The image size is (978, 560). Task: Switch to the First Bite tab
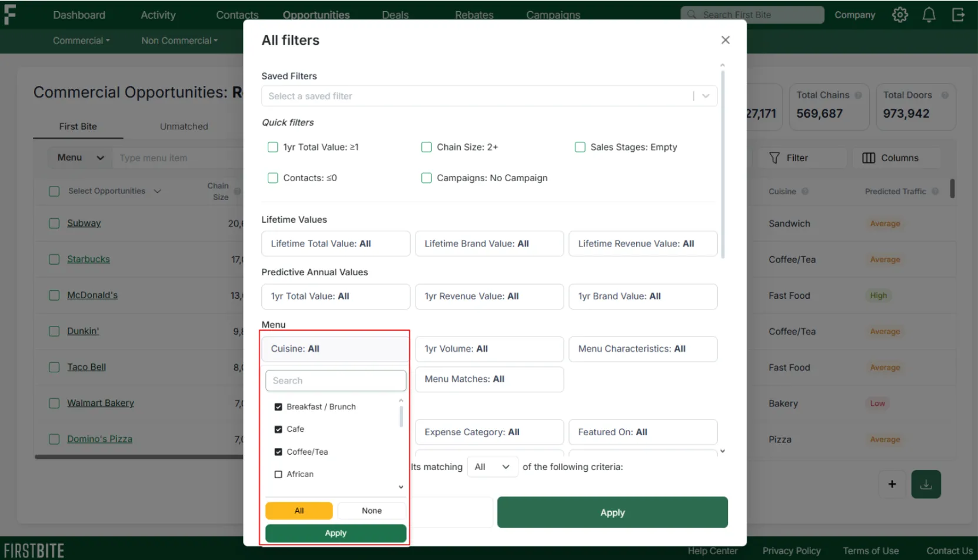pos(78,126)
